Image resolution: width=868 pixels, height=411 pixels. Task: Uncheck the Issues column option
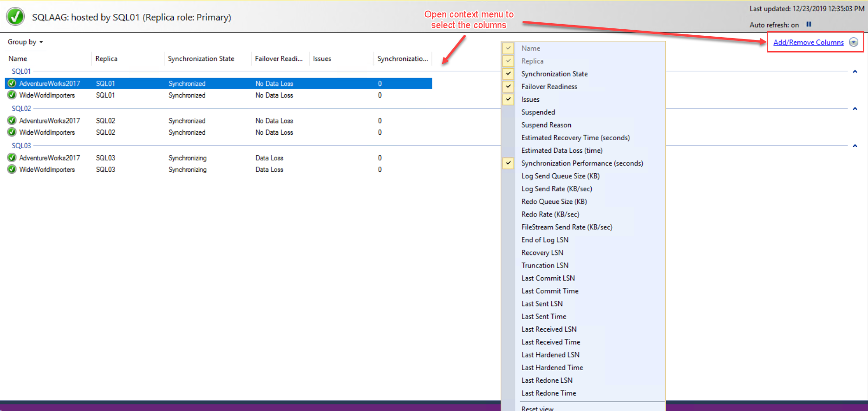(x=509, y=99)
